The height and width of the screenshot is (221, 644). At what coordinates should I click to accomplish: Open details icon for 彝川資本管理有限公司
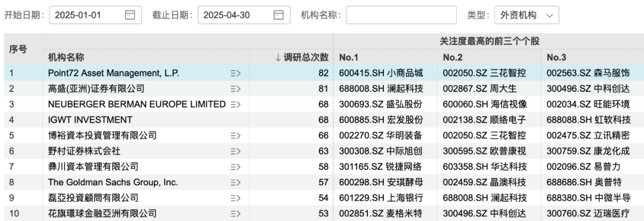click(236, 167)
